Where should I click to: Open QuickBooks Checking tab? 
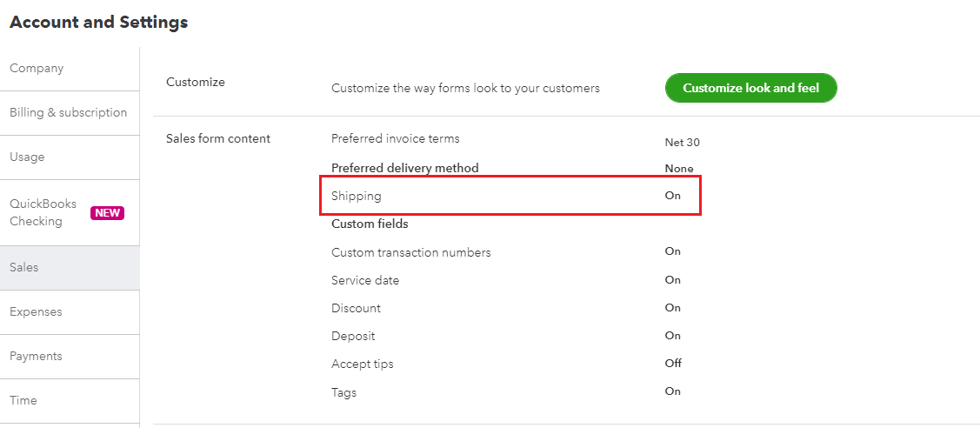point(43,212)
